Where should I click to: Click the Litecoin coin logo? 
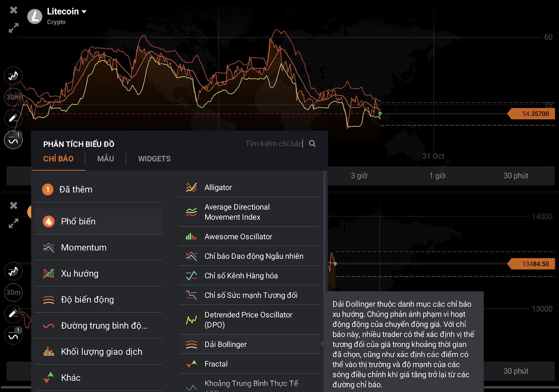point(35,16)
